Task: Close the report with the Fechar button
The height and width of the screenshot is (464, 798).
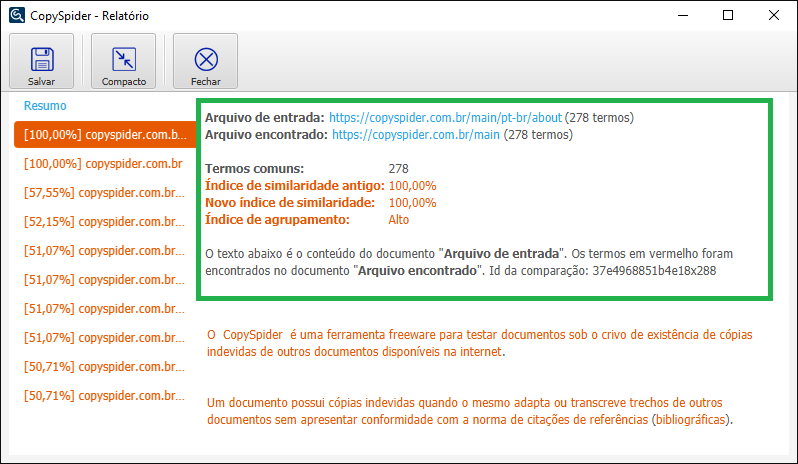Action: pos(206,61)
